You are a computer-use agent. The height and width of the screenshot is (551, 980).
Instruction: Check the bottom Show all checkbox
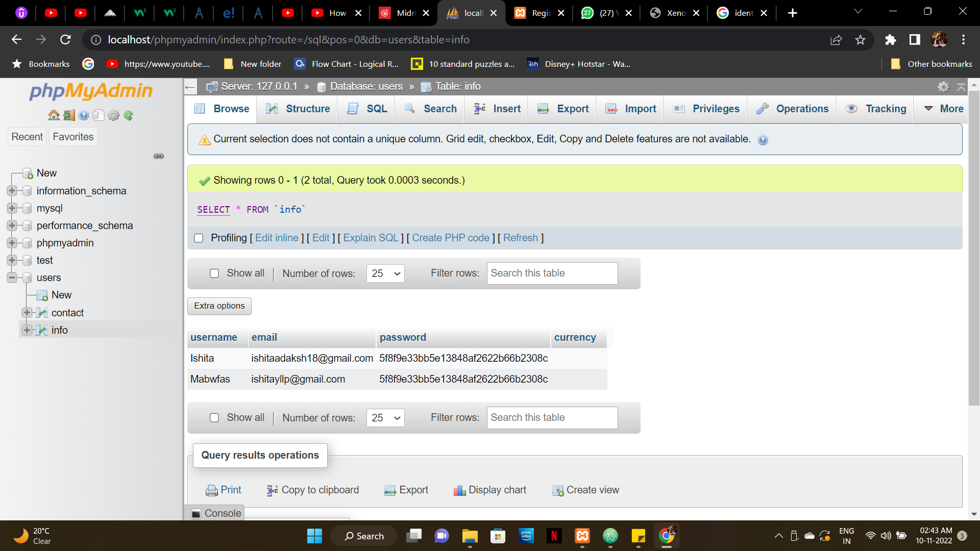coord(214,418)
